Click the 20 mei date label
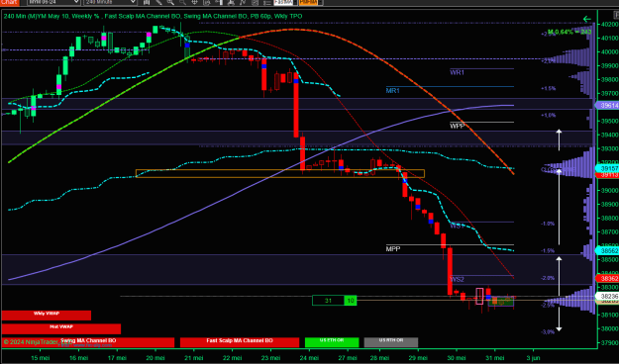Image resolution: width=619 pixels, height=364 pixels. click(x=155, y=358)
